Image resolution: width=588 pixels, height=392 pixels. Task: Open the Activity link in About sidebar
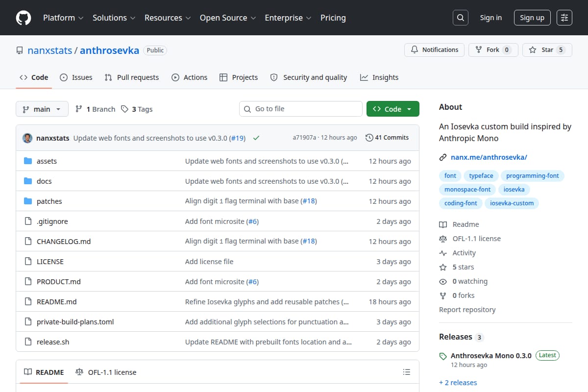pyautogui.click(x=458, y=253)
